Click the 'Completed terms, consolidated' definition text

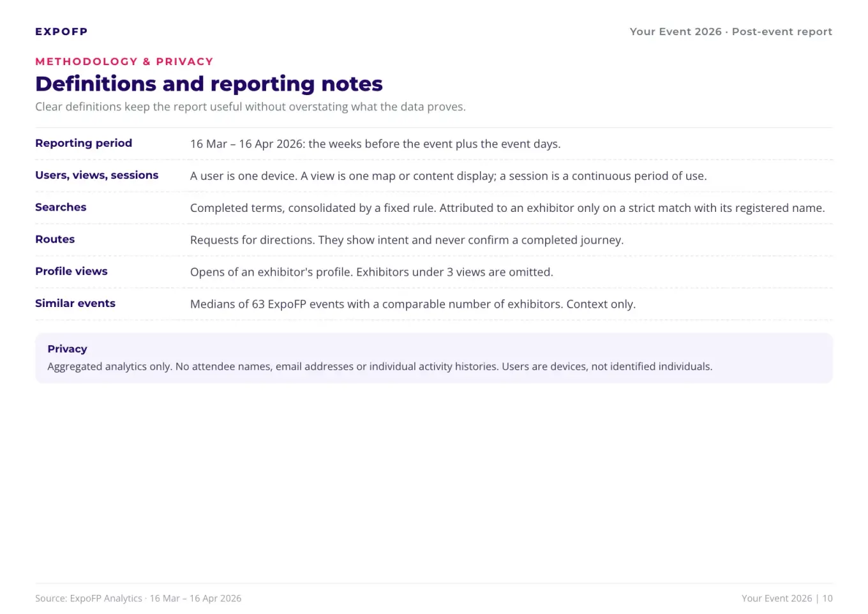507,207
